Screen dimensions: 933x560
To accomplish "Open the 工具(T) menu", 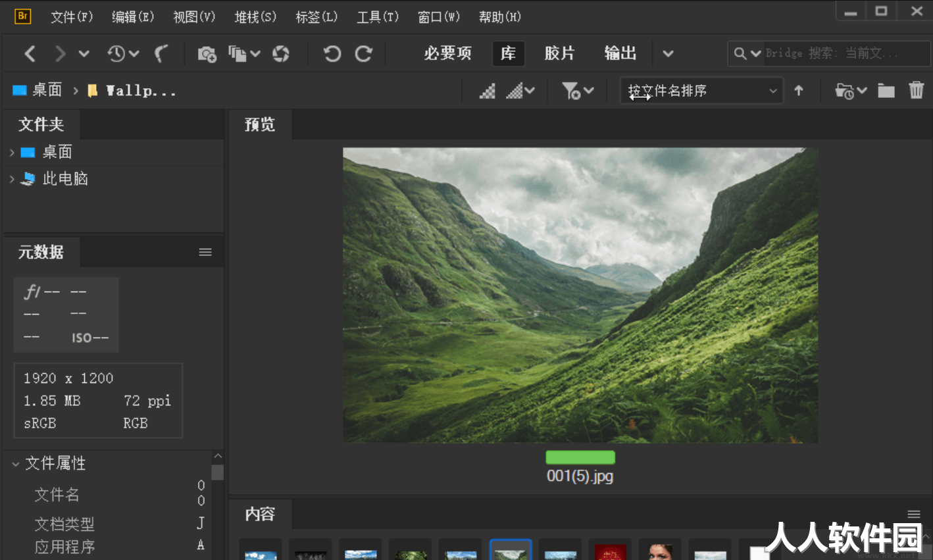I will [378, 17].
